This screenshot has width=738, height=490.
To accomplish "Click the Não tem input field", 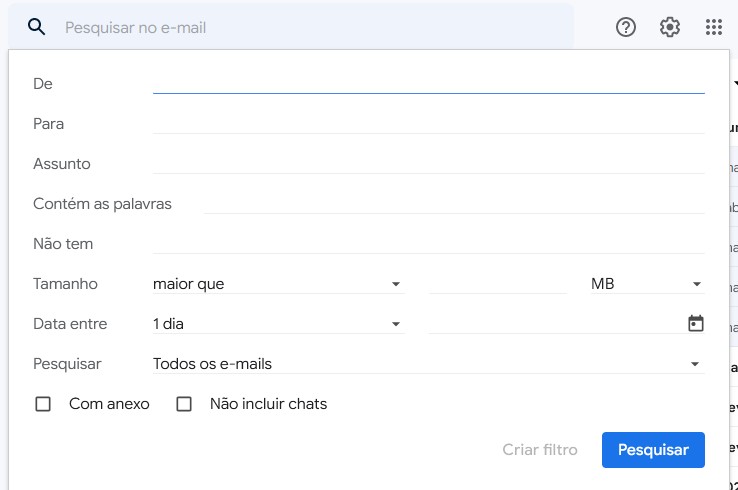I will point(428,244).
